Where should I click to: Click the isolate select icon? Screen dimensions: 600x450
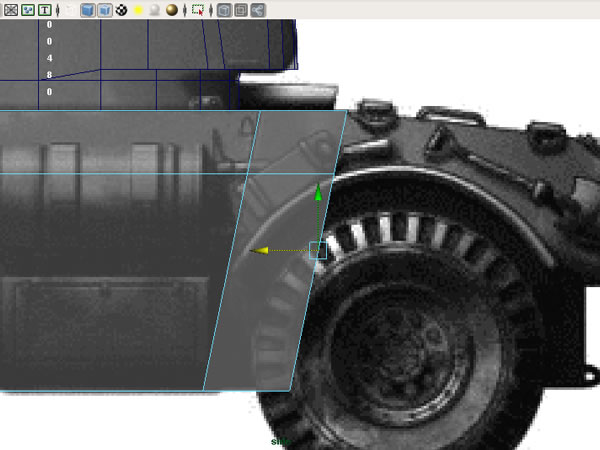[x=198, y=10]
